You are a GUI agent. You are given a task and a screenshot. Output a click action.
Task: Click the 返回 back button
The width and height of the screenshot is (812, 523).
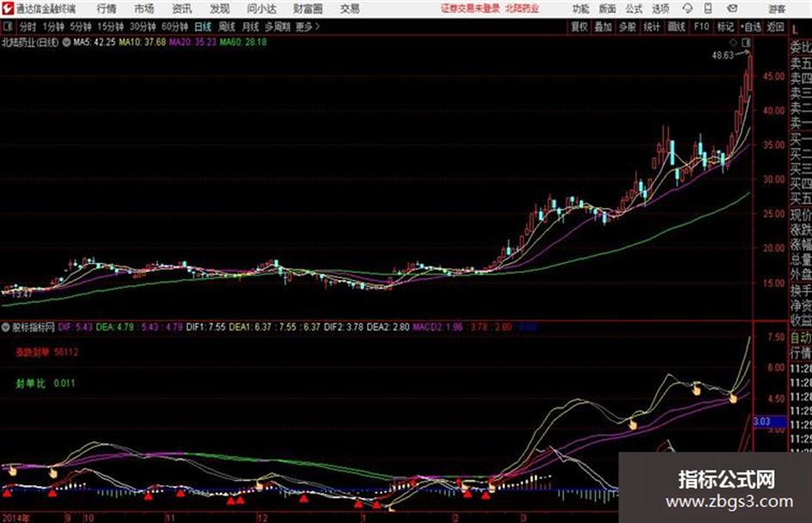pyautogui.click(x=775, y=27)
